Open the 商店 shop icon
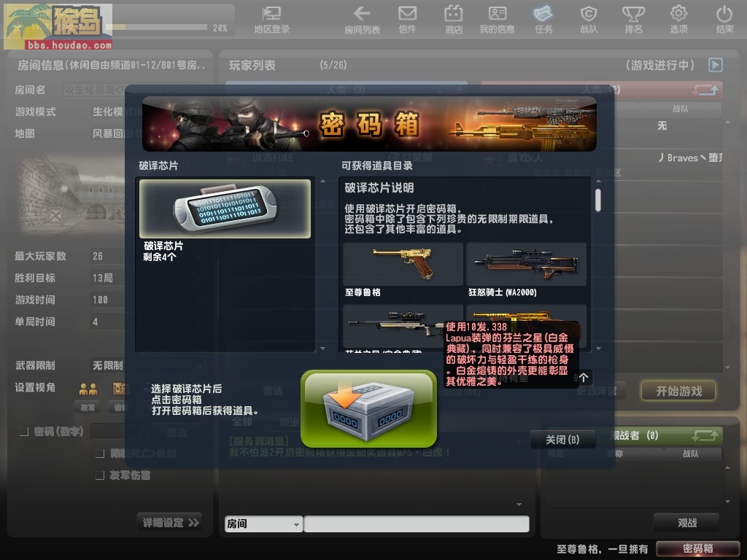The height and width of the screenshot is (560, 747). point(454,20)
